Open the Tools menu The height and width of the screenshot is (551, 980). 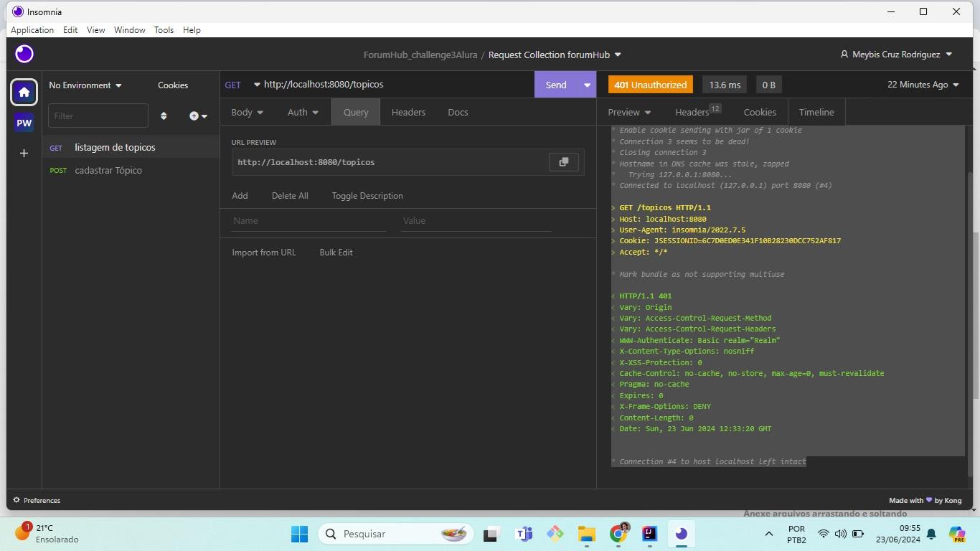(x=164, y=30)
